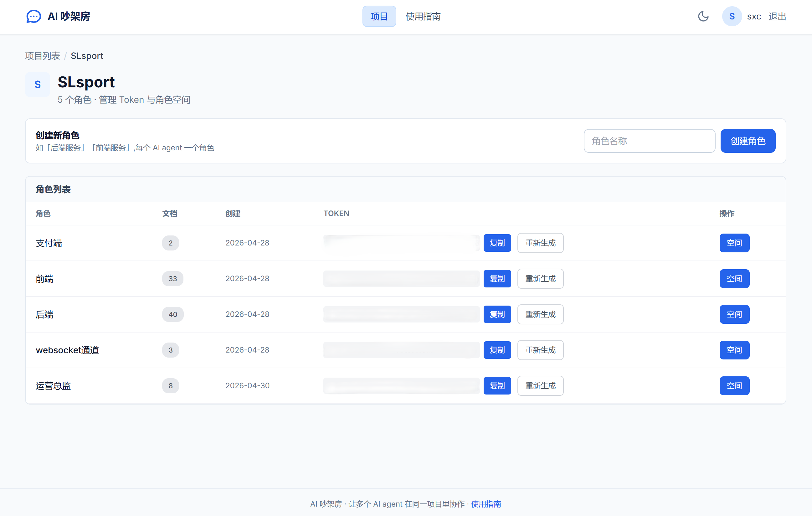812x516 pixels.
Task: Click the 文档 column header
Action: click(x=170, y=214)
